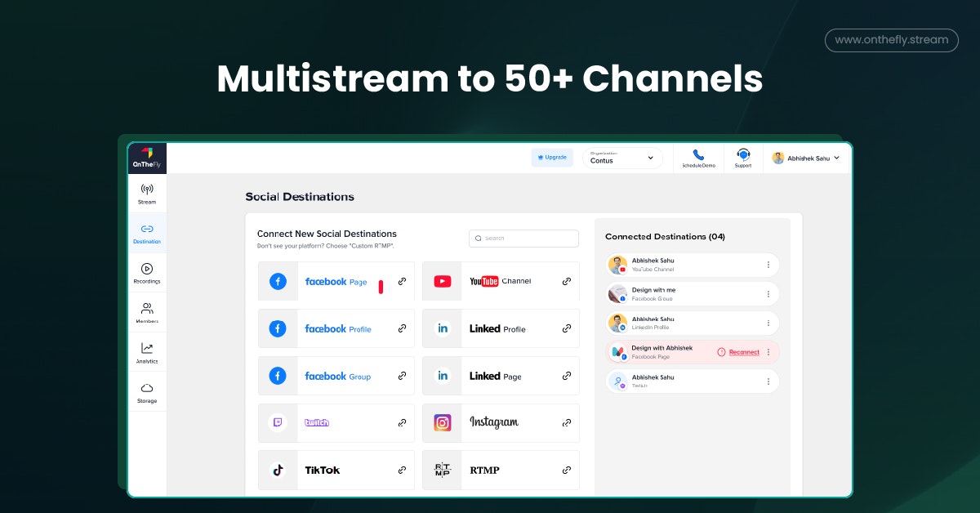This screenshot has width=980, height=513.
Task: Click the link icon for Facebook Page
Action: [x=402, y=281]
